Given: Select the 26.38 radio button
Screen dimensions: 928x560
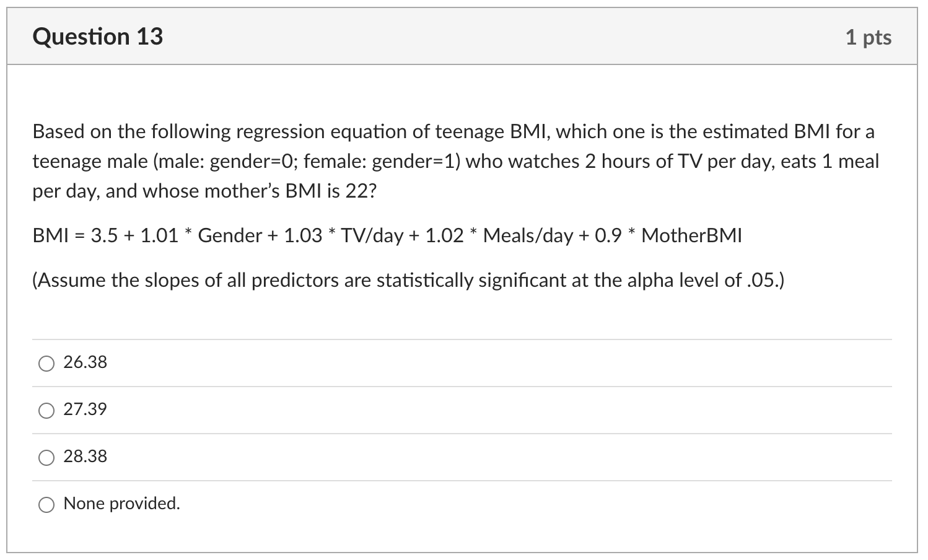Looking at the screenshot, I should 46,363.
